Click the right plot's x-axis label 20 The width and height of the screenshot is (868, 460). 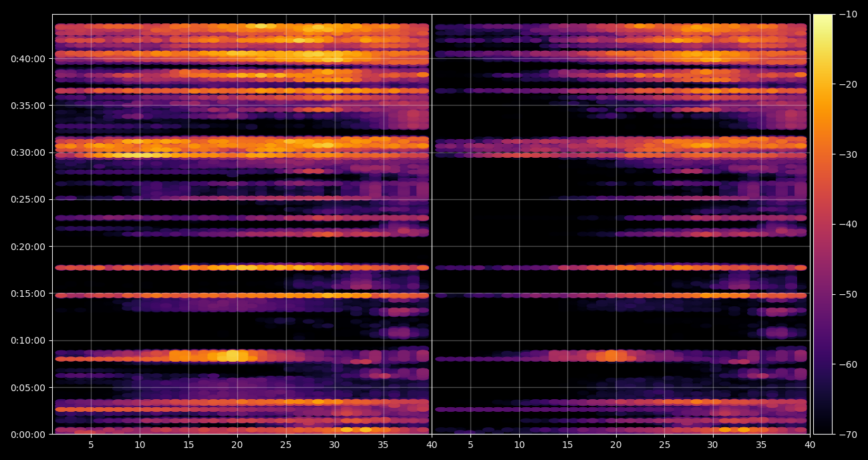coord(616,445)
